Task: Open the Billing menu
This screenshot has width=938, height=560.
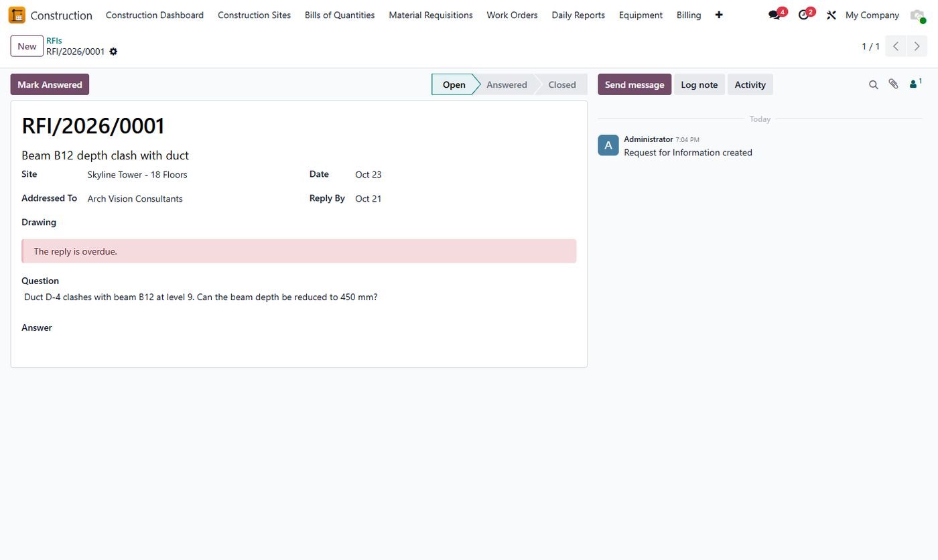Action: coord(689,15)
